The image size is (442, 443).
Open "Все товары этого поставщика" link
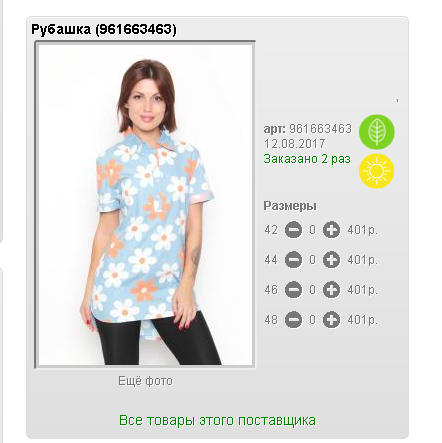click(x=217, y=420)
